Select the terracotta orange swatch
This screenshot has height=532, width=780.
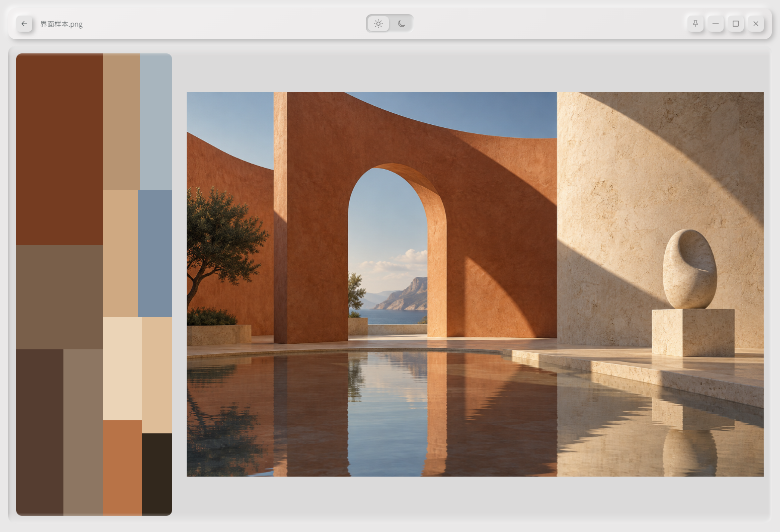coord(122,468)
